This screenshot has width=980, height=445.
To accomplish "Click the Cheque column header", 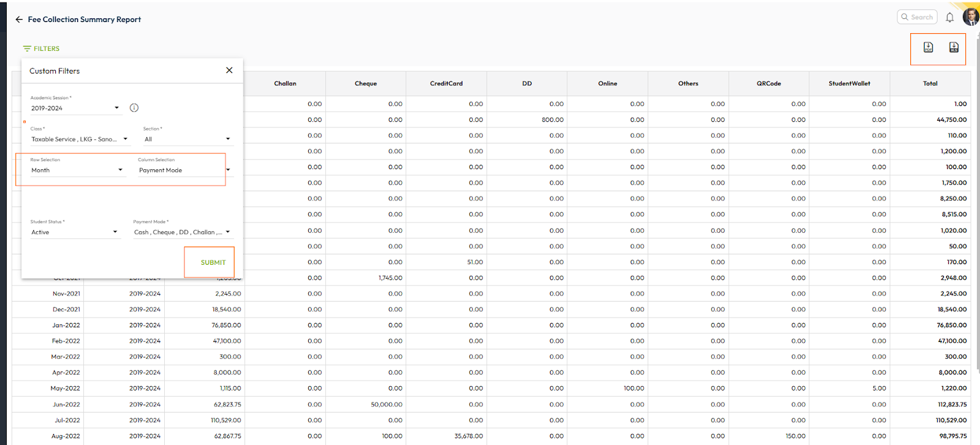I will click(x=366, y=83).
